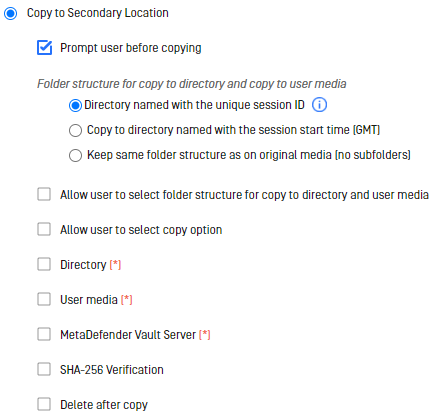Enable the User media checkbox
This screenshot has width=435, height=419.
tap(44, 299)
